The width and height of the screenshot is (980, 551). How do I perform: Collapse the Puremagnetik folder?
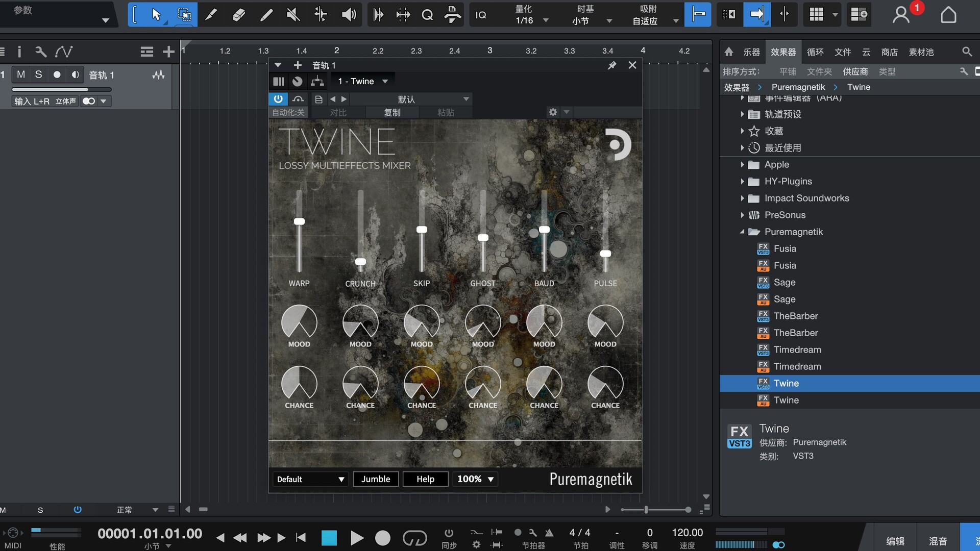742,232
